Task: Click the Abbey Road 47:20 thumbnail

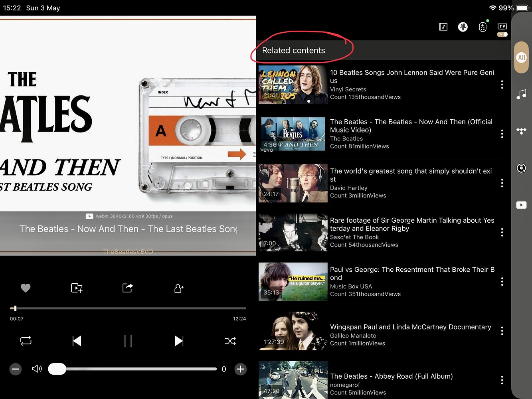Action: (x=293, y=380)
